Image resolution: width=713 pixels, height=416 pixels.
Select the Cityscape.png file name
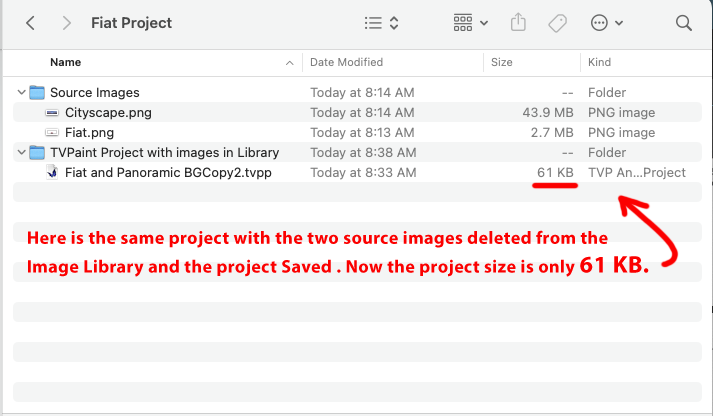(108, 112)
